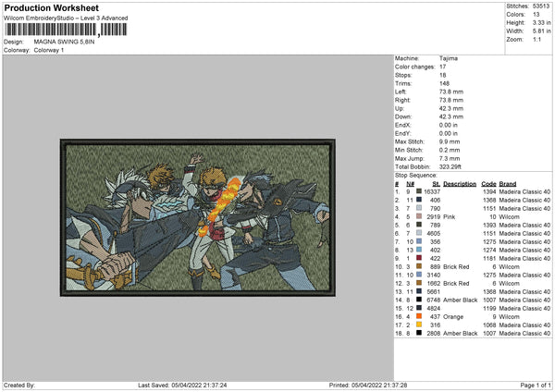Click thread code 1181 in row 9
The width and height of the screenshot is (555, 392).
489,258
